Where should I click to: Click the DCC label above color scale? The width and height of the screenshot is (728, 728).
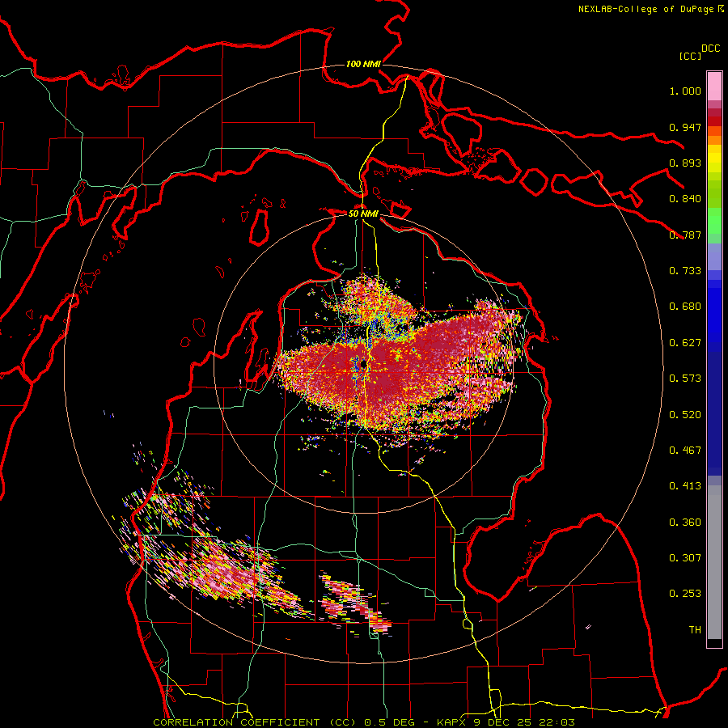[711, 49]
